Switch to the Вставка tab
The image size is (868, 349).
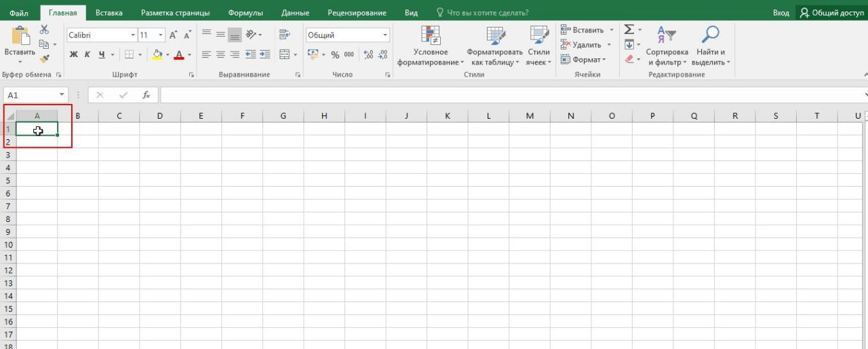(x=109, y=12)
